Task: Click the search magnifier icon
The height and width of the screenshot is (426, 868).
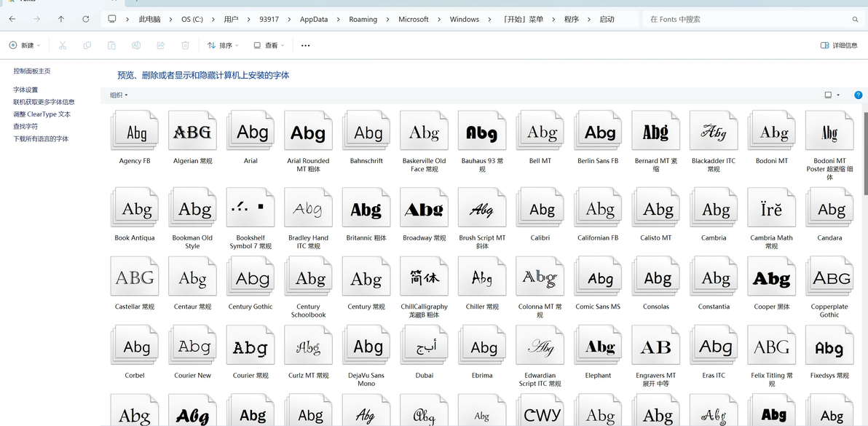Action: tap(856, 20)
